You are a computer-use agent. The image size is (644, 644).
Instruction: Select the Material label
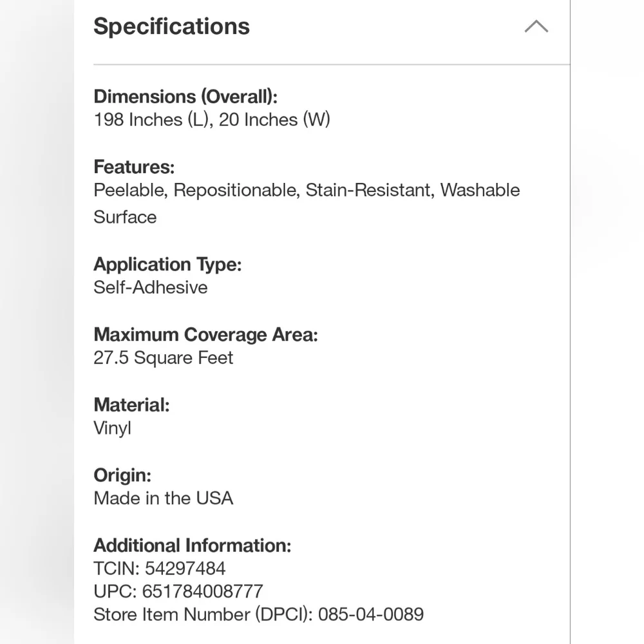coord(131,404)
